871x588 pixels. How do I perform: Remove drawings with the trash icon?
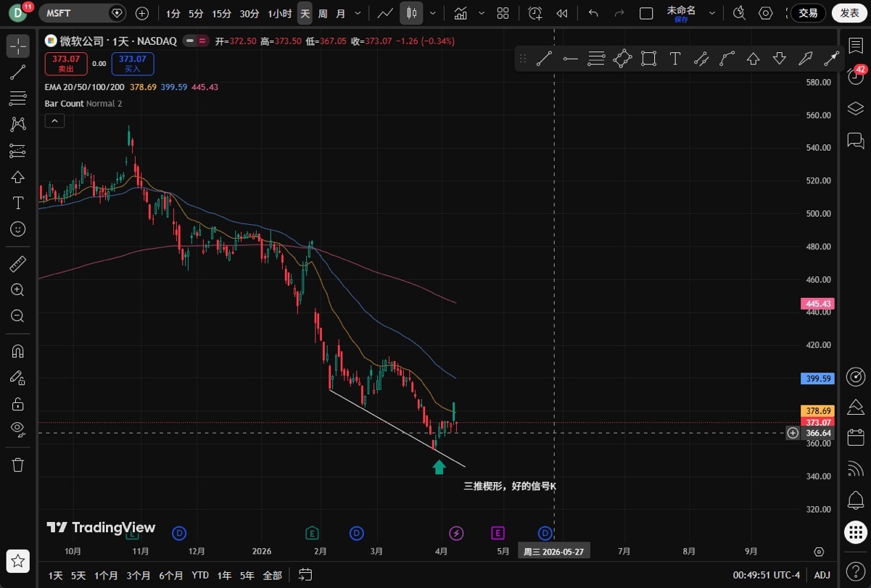[x=18, y=465]
